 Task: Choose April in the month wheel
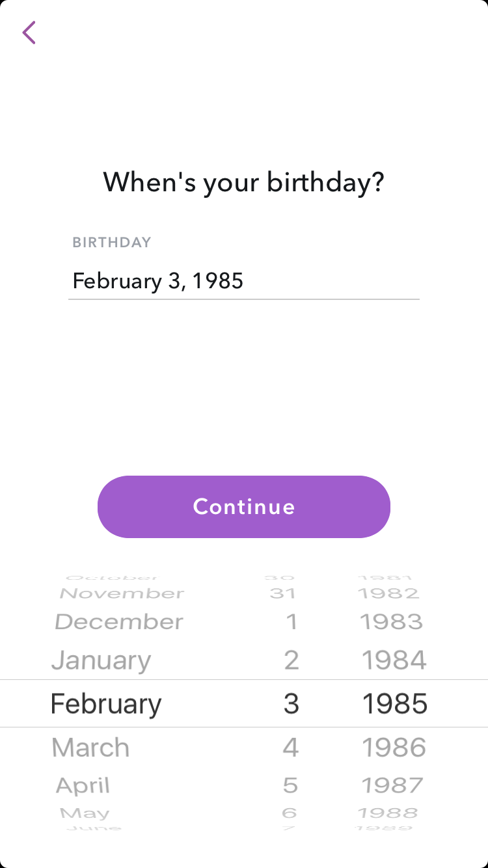pos(83,785)
